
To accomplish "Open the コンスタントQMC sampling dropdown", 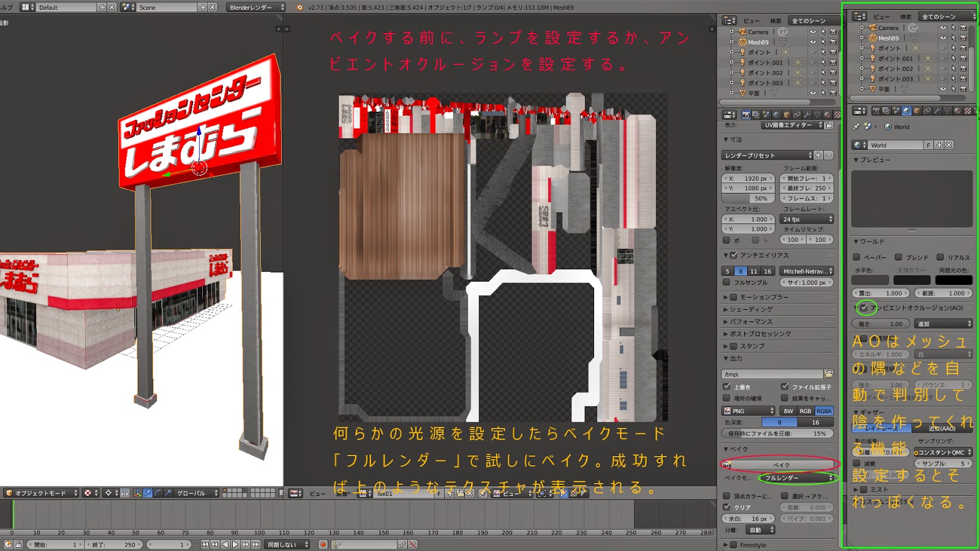I will coord(942,452).
